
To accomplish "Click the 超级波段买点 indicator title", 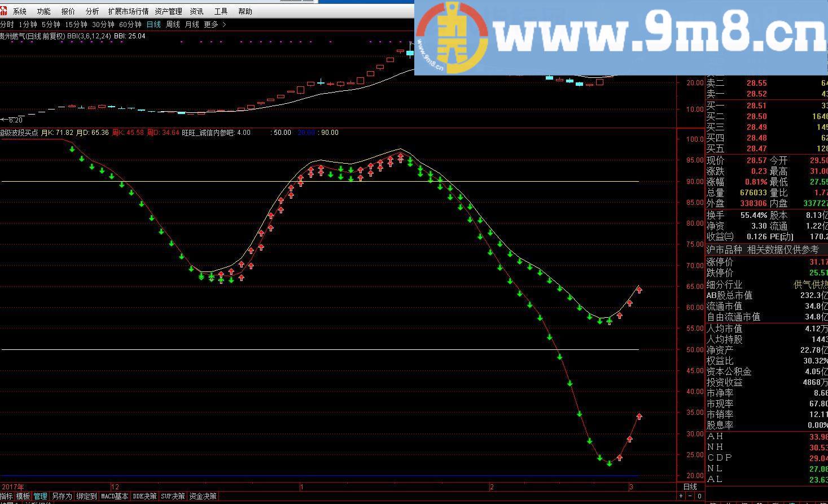I will pyautogui.click(x=19, y=133).
